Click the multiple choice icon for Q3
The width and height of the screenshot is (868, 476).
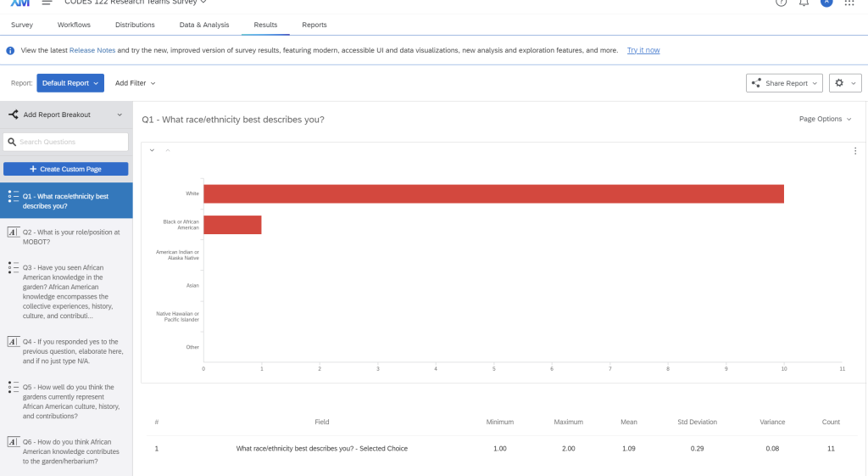(14, 267)
